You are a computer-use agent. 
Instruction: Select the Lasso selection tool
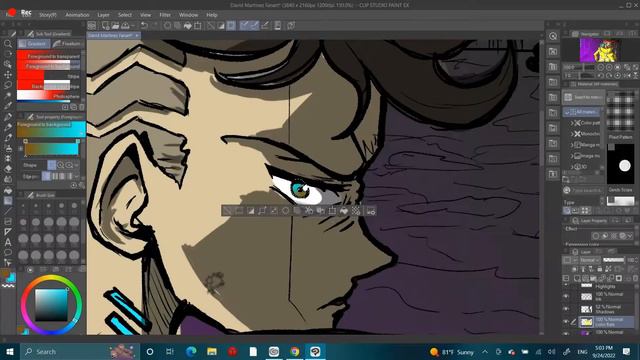pos(8,85)
